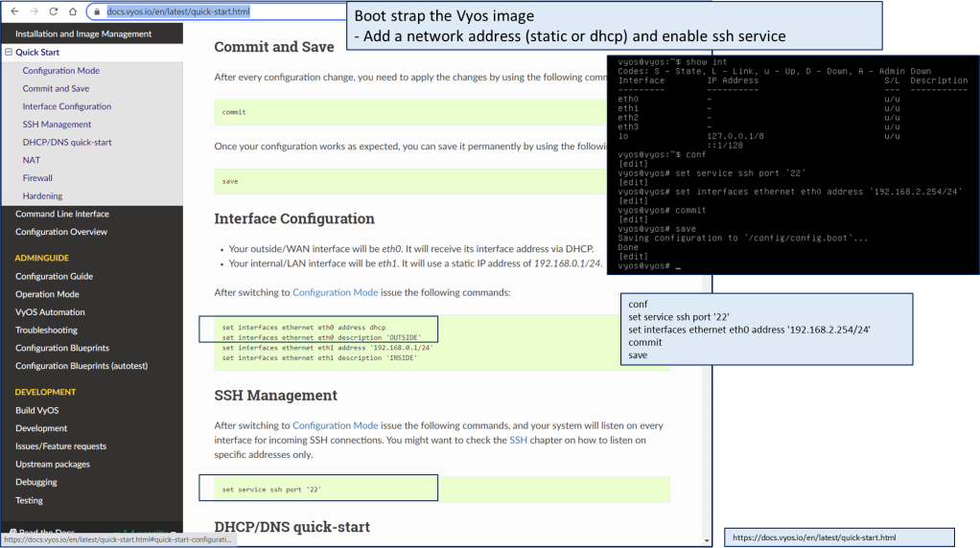
Task: Select Configuration Mode in sidebar
Action: click(61, 71)
